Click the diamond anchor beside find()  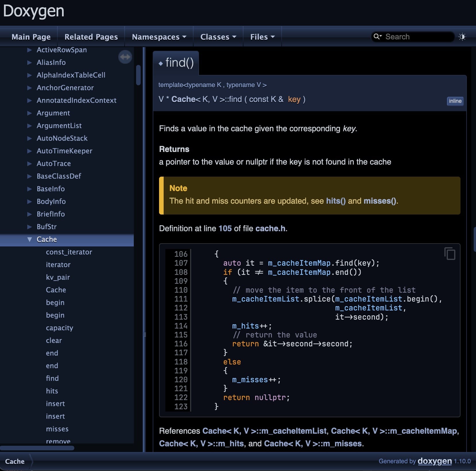[161, 63]
